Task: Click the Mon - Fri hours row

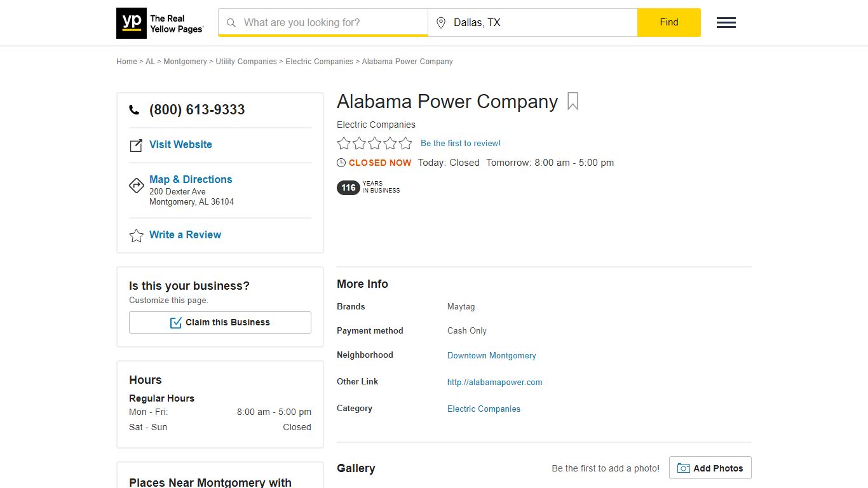Action: pos(220,412)
